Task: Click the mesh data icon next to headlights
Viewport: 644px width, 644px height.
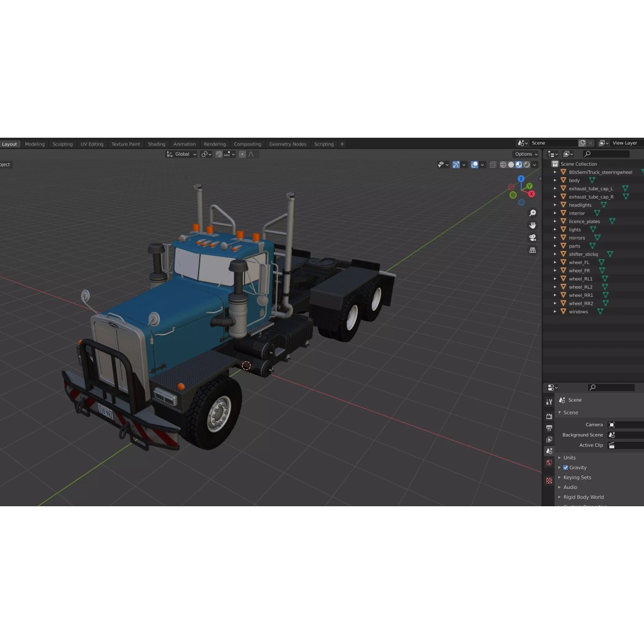Action: point(603,205)
